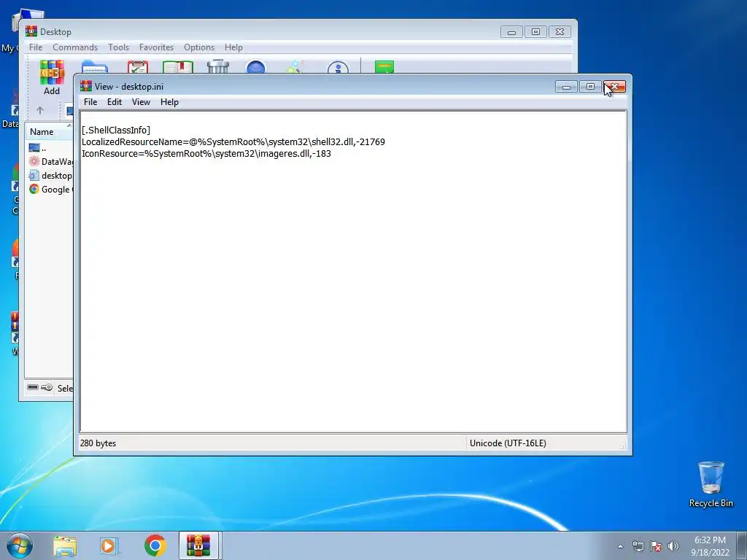
Task: Open the Recycle Bin on desktop
Action: pos(711,484)
